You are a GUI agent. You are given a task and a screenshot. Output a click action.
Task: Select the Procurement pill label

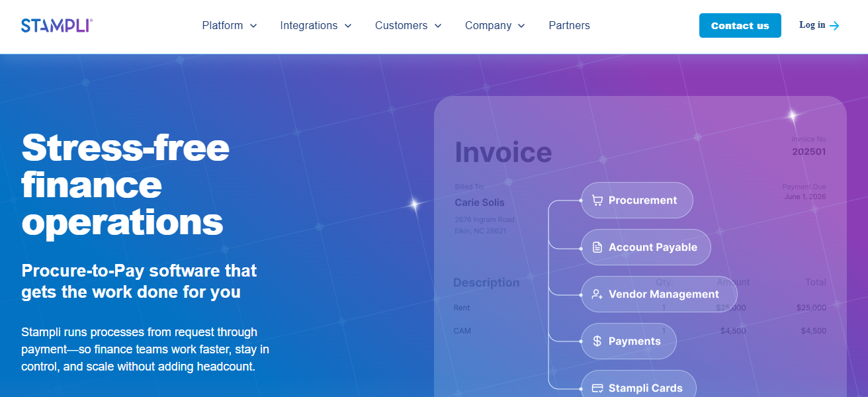coord(642,200)
